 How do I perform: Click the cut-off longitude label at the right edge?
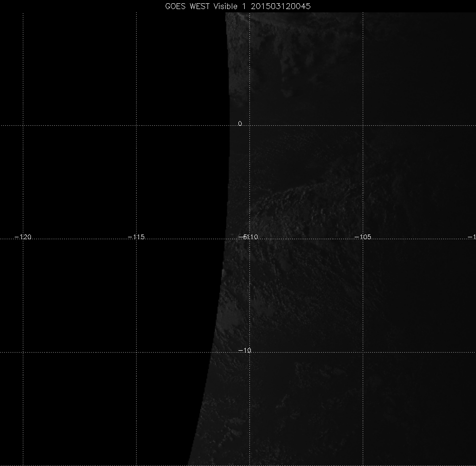[x=472, y=237]
